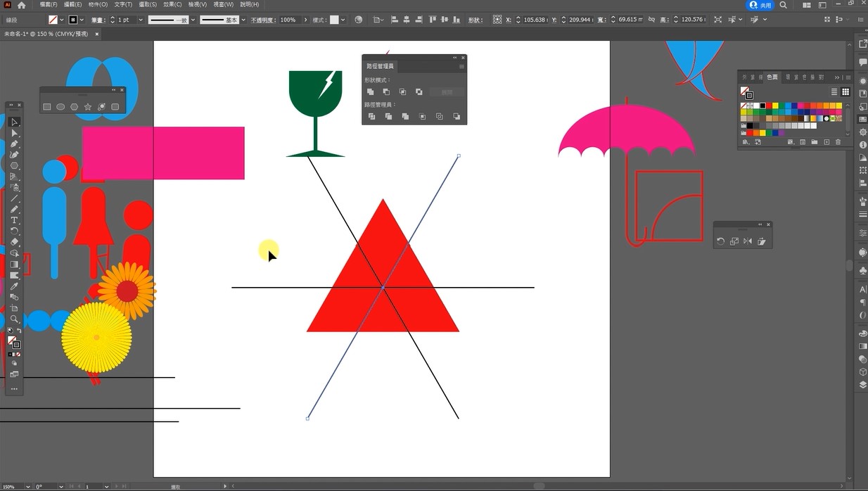Expand the opacity 100% options arrow
This screenshot has height=491, width=868.
pyautogui.click(x=305, y=20)
